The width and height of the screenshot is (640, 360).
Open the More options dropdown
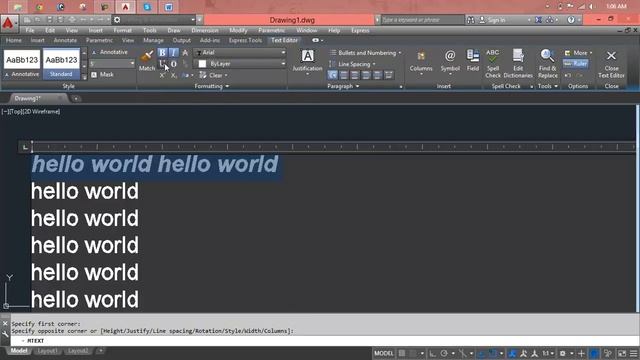pyautogui.click(x=578, y=53)
